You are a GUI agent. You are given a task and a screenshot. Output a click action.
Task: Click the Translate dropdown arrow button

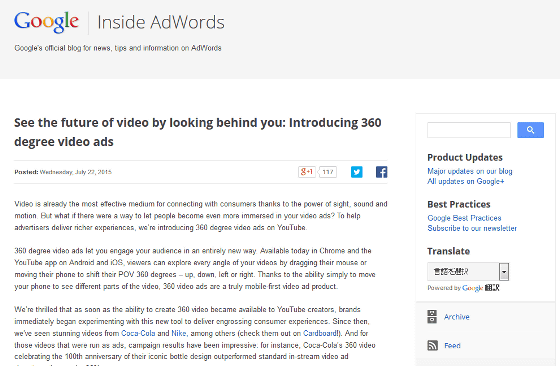click(504, 272)
